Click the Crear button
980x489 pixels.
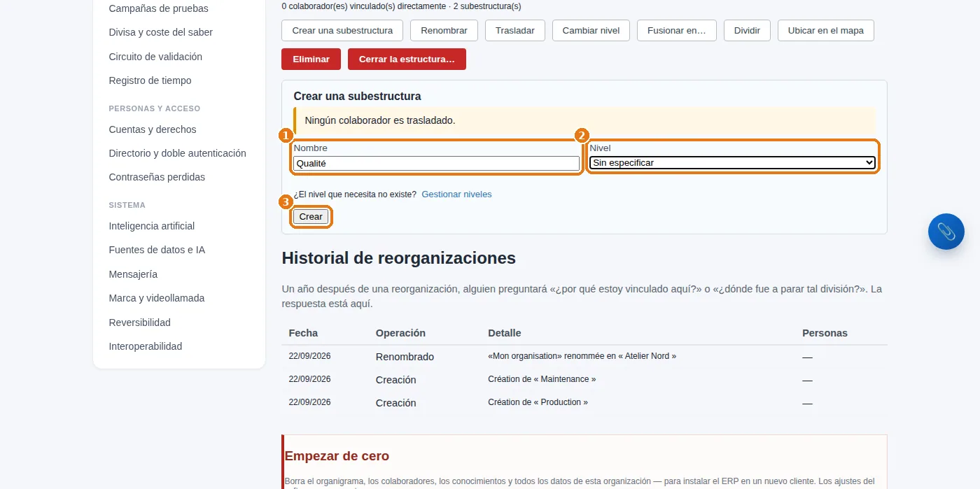pyautogui.click(x=311, y=217)
